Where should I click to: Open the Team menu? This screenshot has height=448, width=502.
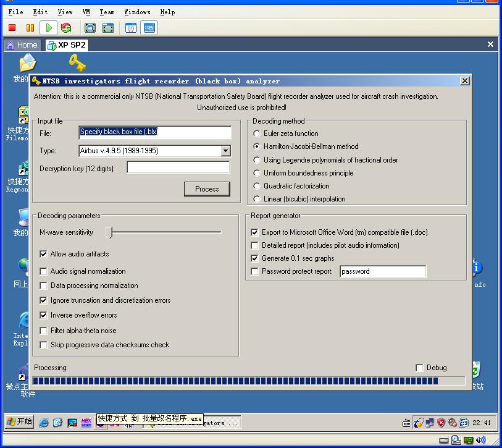pos(107,12)
